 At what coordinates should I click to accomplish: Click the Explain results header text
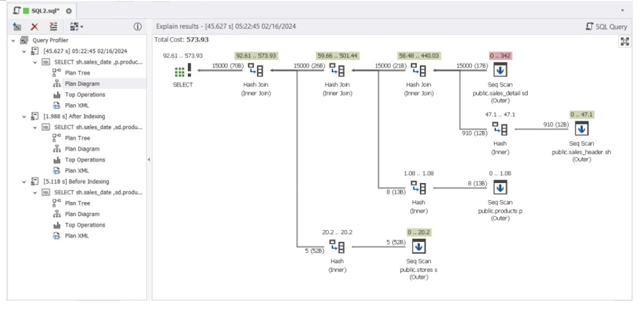[x=226, y=27]
